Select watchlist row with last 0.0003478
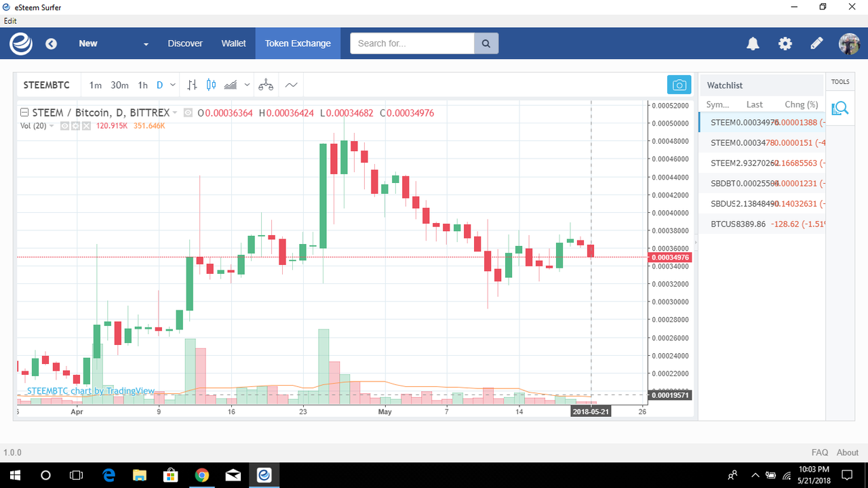This screenshot has height=488, width=868. point(762,143)
